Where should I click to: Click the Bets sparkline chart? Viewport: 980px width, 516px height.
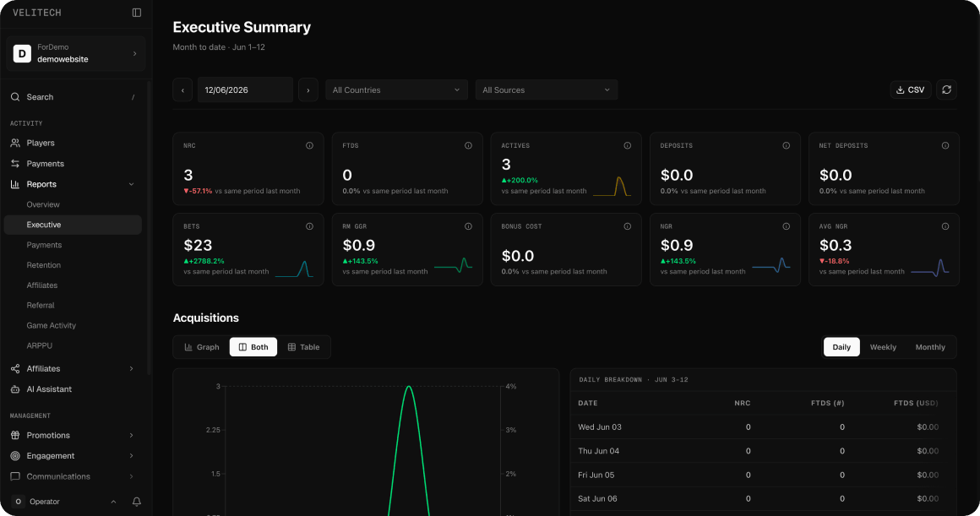(294, 269)
